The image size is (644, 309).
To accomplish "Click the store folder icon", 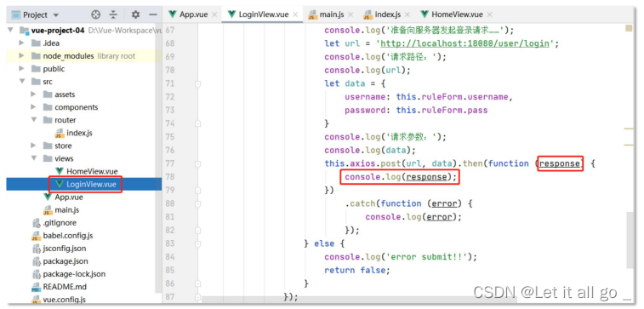I will 48,146.
